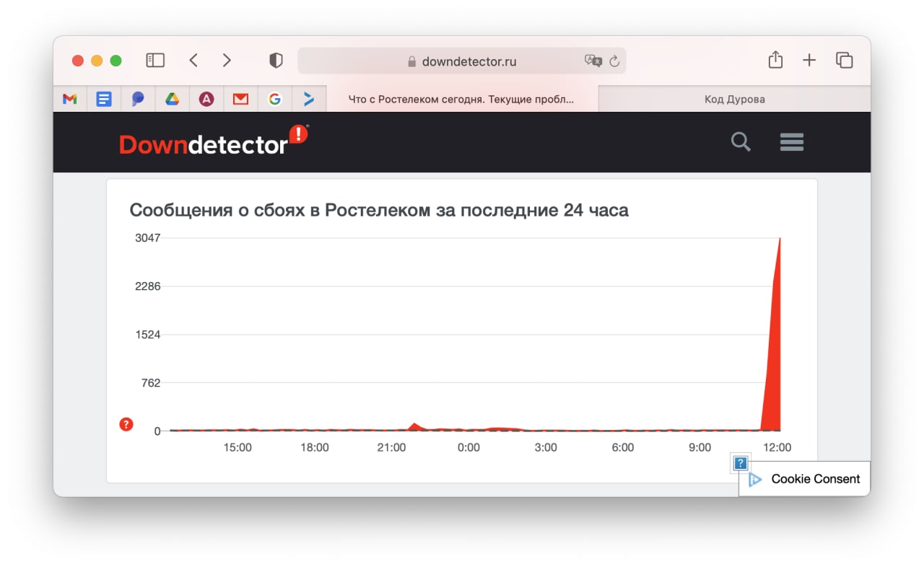This screenshot has height=567, width=924.
Task: Click the 9:00 x-axis label
Action: pos(700,447)
